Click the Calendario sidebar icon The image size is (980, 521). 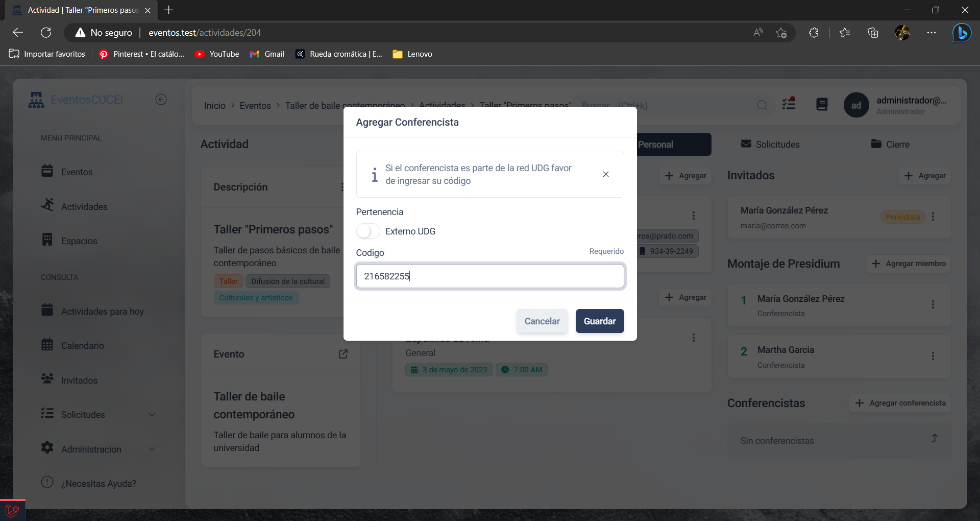pyautogui.click(x=47, y=345)
